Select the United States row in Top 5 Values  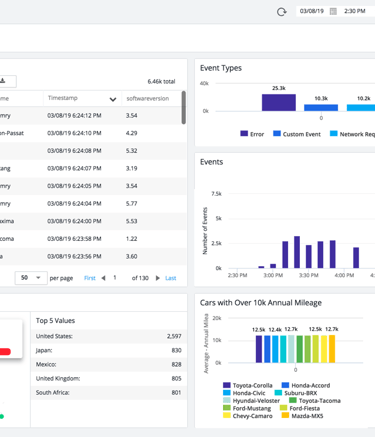pos(109,336)
